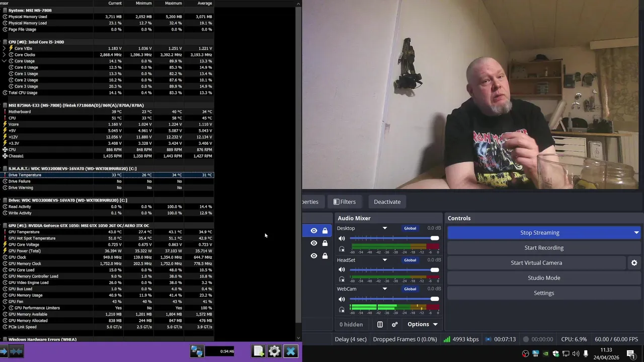Screen dimensions: 644x362
Task: Click the fan icon on the Chassis1 row
Action: [5, 156]
